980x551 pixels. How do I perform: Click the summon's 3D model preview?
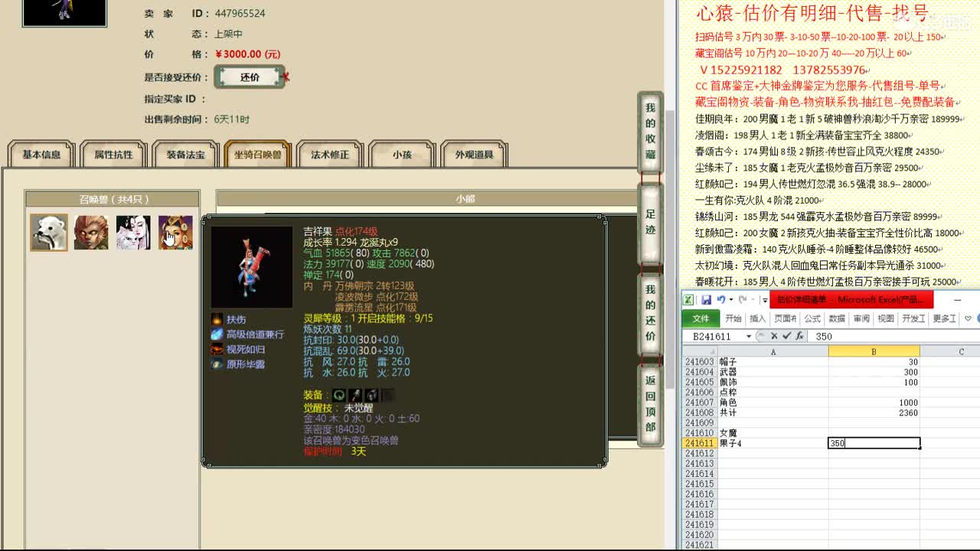tap(252, 266)
